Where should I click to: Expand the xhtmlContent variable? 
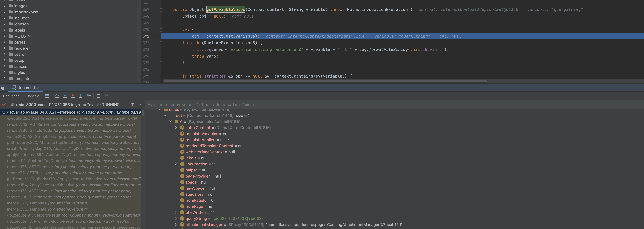176,128
